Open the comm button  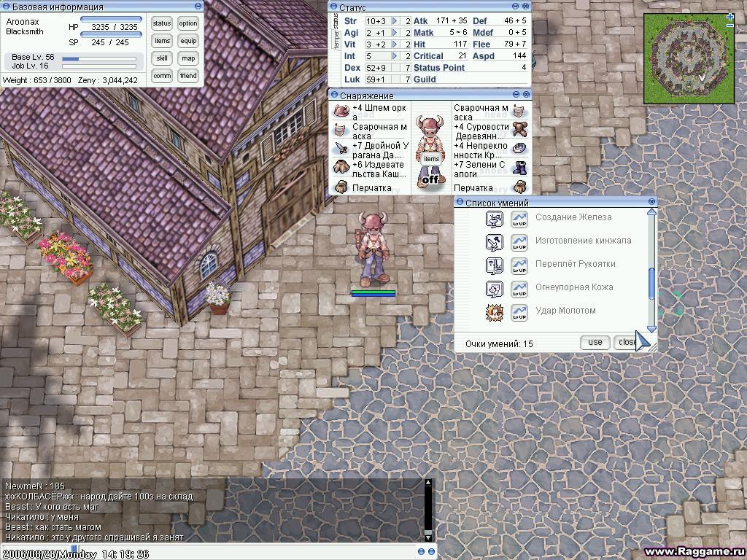162,76
